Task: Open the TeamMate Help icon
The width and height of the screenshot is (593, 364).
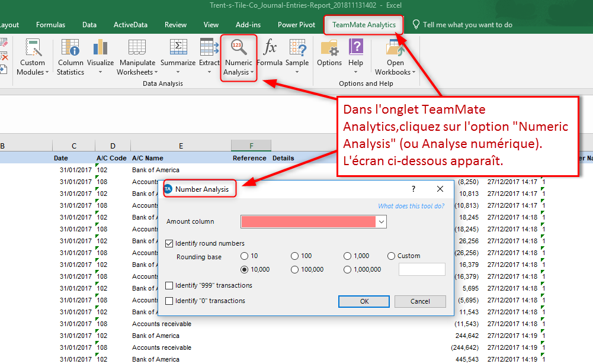Action: [355, 47]
